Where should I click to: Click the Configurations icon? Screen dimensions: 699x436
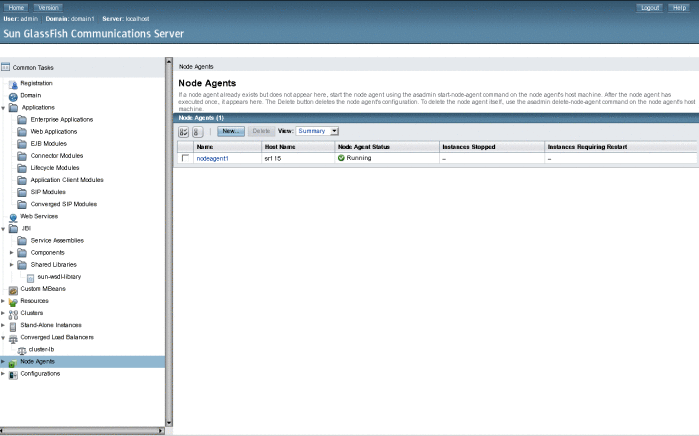[x=13, y=375]
